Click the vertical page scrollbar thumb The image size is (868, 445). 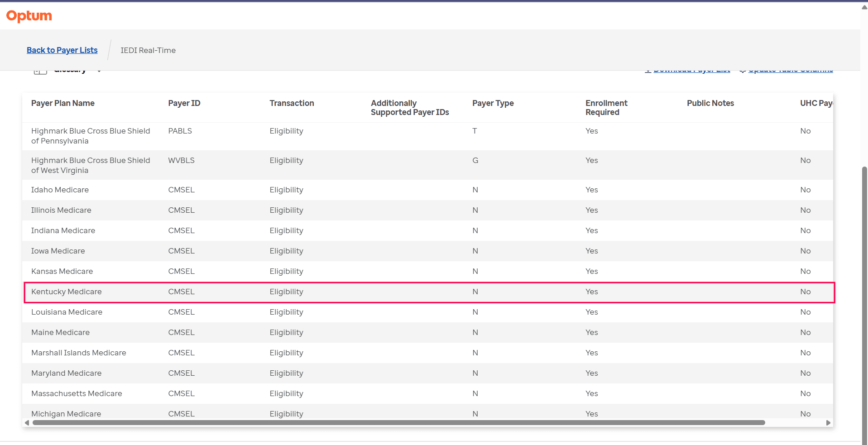point(864,303)
